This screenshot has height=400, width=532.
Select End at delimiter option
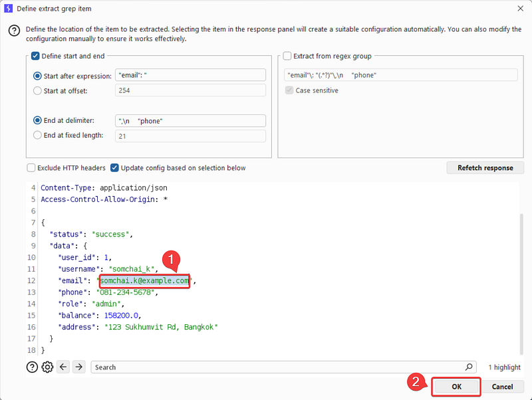37,120
